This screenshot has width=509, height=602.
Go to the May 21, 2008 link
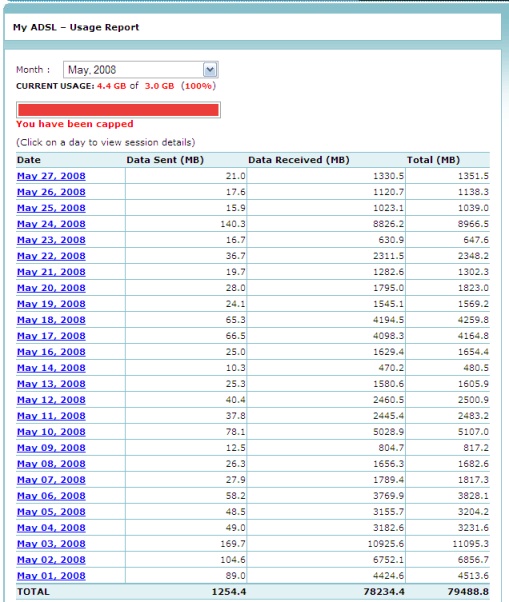(51, 272)
